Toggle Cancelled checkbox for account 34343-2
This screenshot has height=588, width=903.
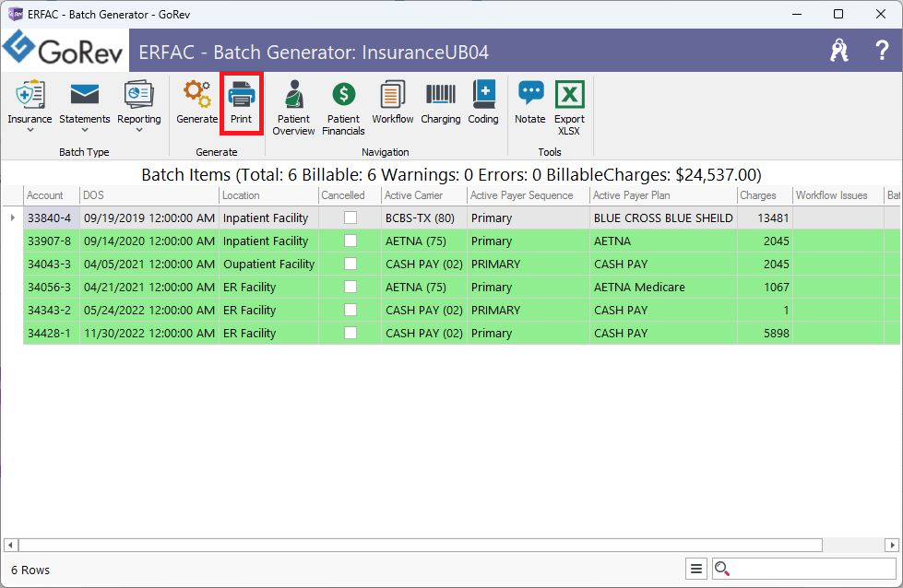351,310
